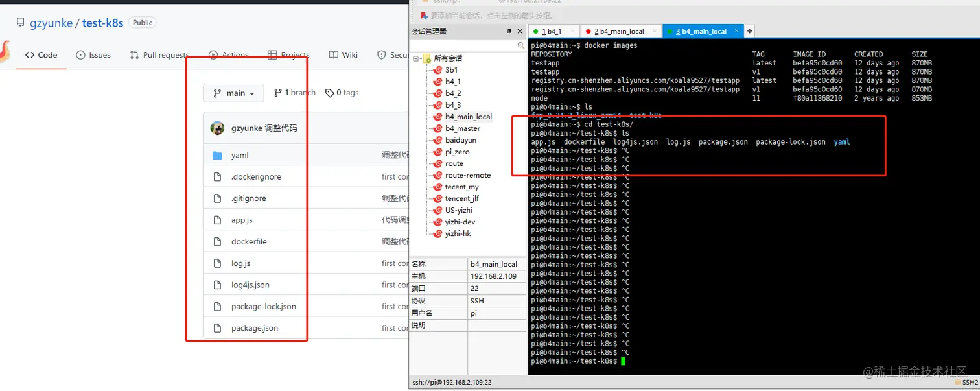Click the file icon beside app.js
This screenshot has width=980, height=391.
(218, 220)
